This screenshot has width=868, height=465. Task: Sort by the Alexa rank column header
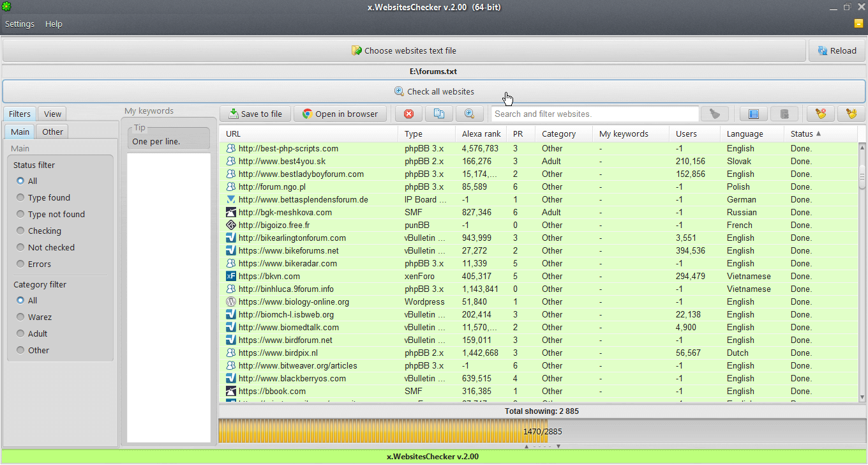[x=481, y=133]
